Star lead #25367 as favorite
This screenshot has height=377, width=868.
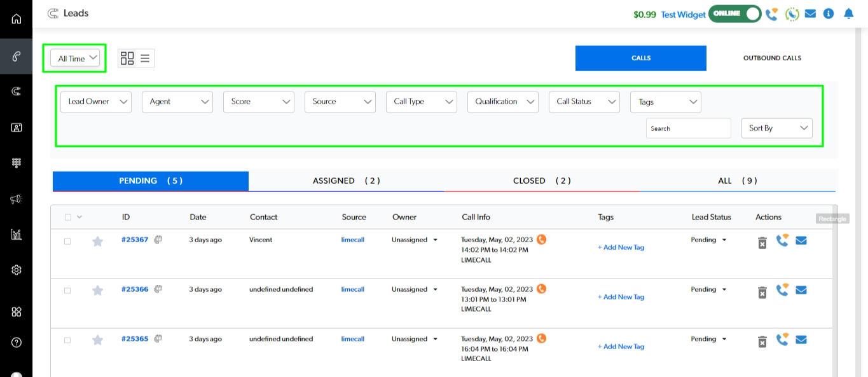click(x=97, y=241)
